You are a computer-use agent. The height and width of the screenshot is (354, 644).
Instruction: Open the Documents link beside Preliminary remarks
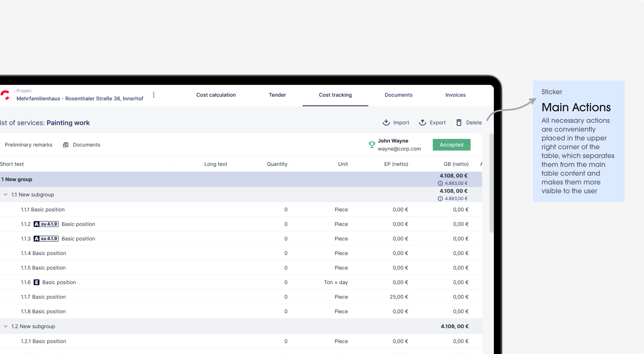pyautogui.click(x=86, y=145)
